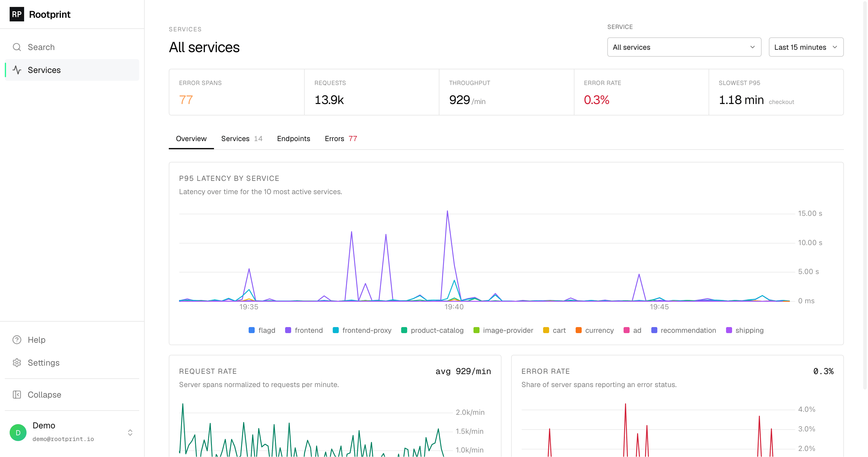This screenshot has width=868, height=457.
Task: Click the green Demo user avatar
Action: [18, 433]
